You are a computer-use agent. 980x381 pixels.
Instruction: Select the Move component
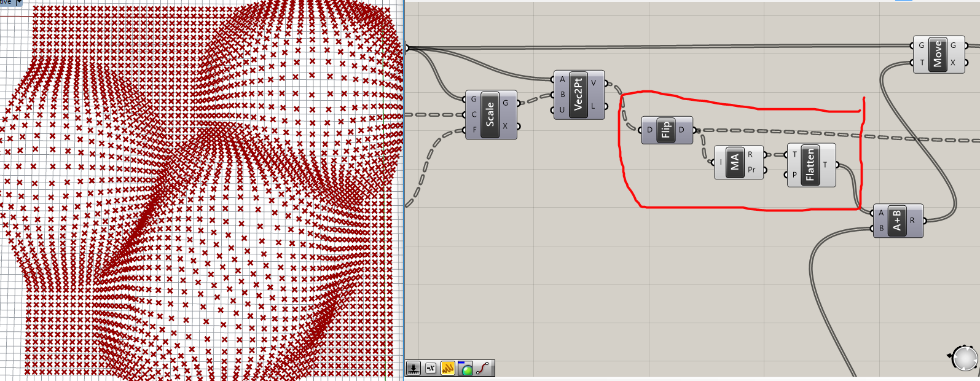pyautogui.click(x=937, y=54)
